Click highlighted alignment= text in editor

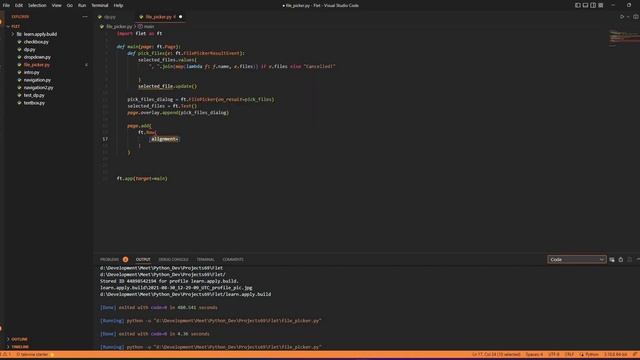point(164,139)
